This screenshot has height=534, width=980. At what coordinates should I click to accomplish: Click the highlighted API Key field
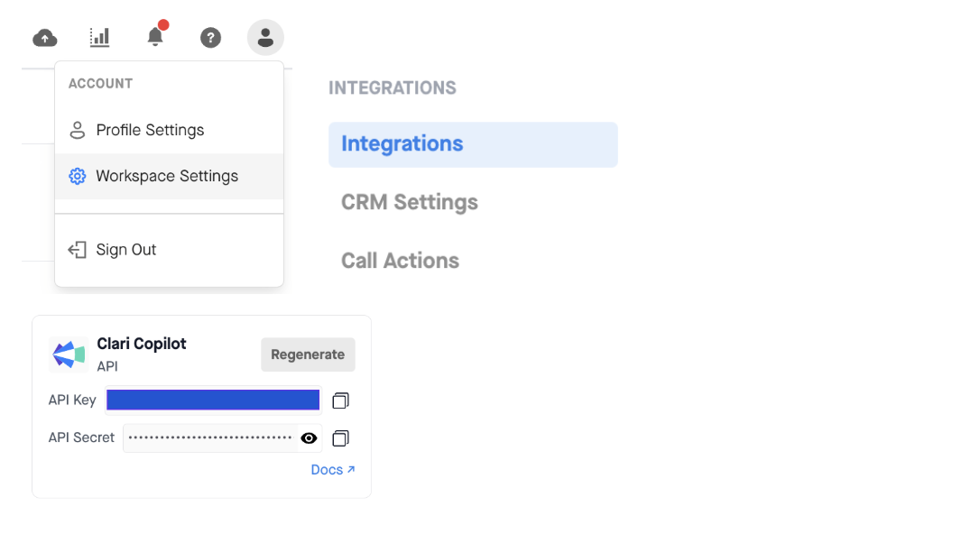click(x=213, y=400)
